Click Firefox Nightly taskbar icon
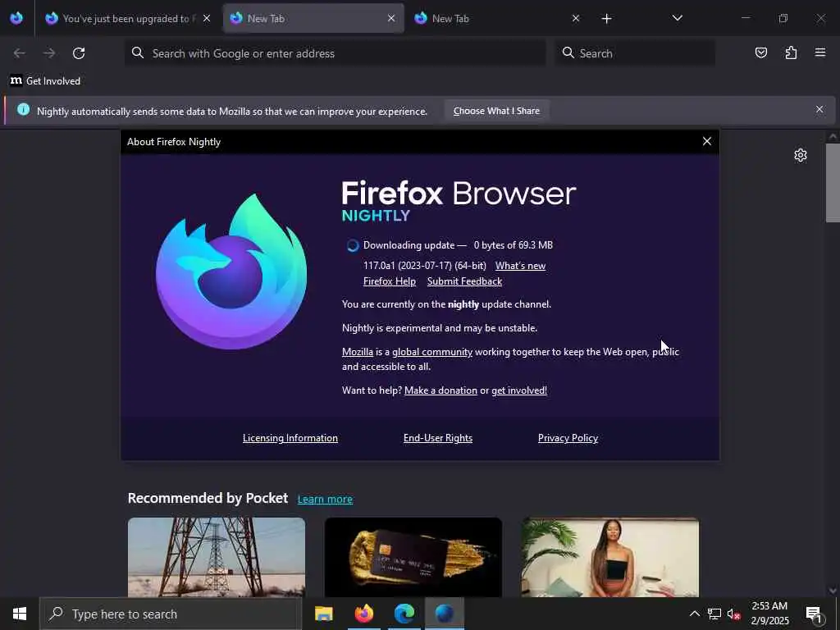The image size is (840, 630). point(444,614)
